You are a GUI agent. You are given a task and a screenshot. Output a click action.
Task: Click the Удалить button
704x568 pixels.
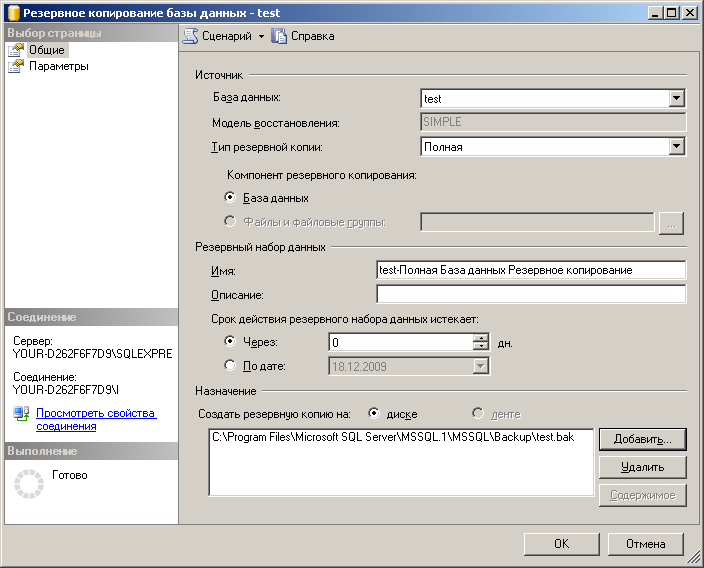tap(643, 467)
